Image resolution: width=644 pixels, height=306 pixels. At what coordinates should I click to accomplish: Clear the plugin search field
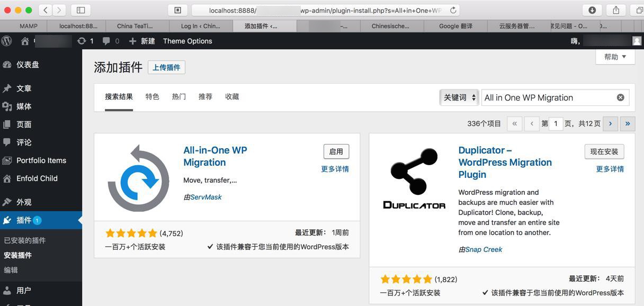(620, 97)
